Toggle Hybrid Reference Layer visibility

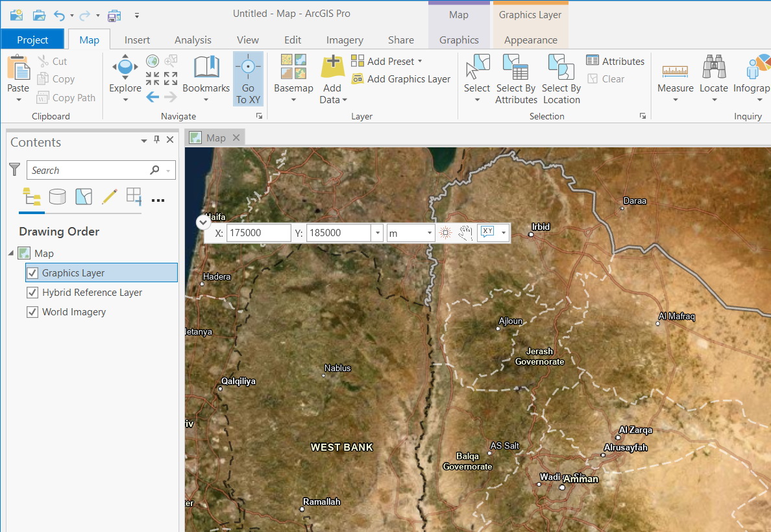click(x=32, y=293)
